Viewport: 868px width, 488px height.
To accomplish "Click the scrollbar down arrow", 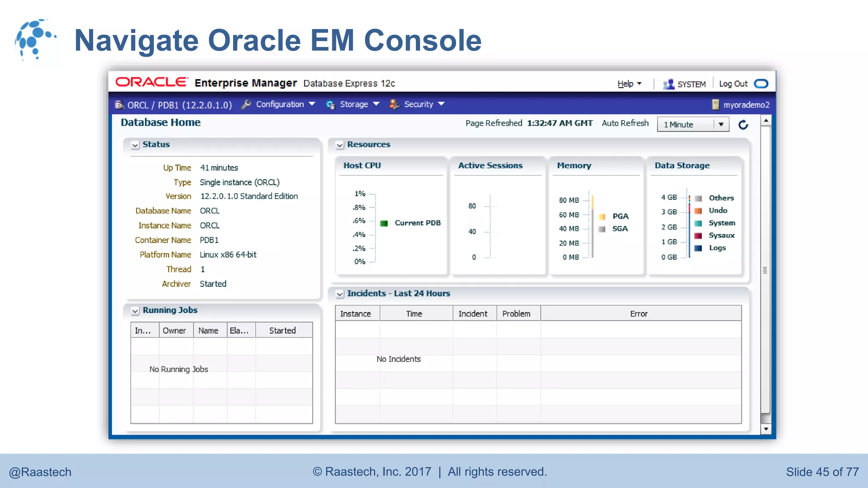I will [x=766, y=429].
